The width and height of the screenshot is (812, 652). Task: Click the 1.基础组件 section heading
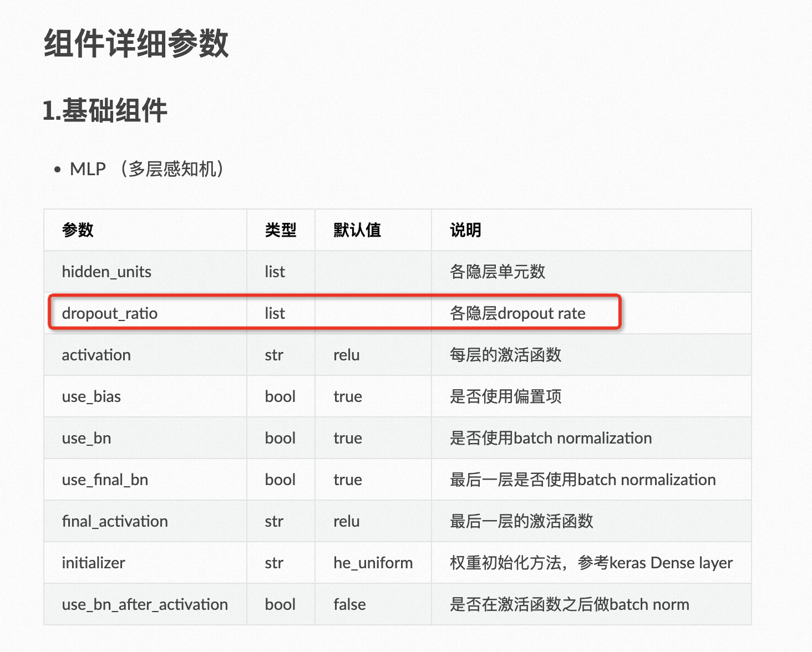105,110
